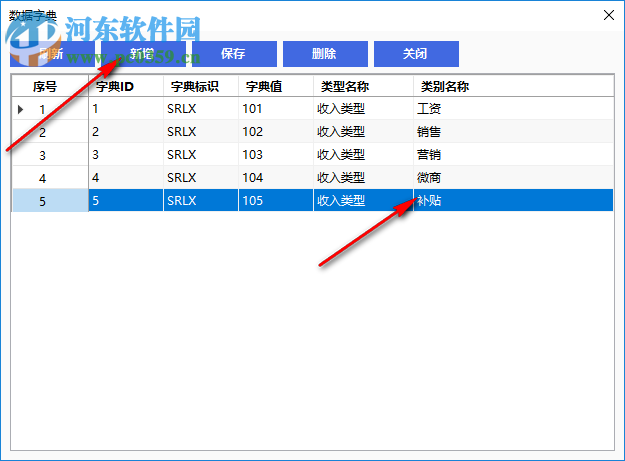Click the 字典值 cell 102
Screen dimensions: 625x461
coord(276,131)
